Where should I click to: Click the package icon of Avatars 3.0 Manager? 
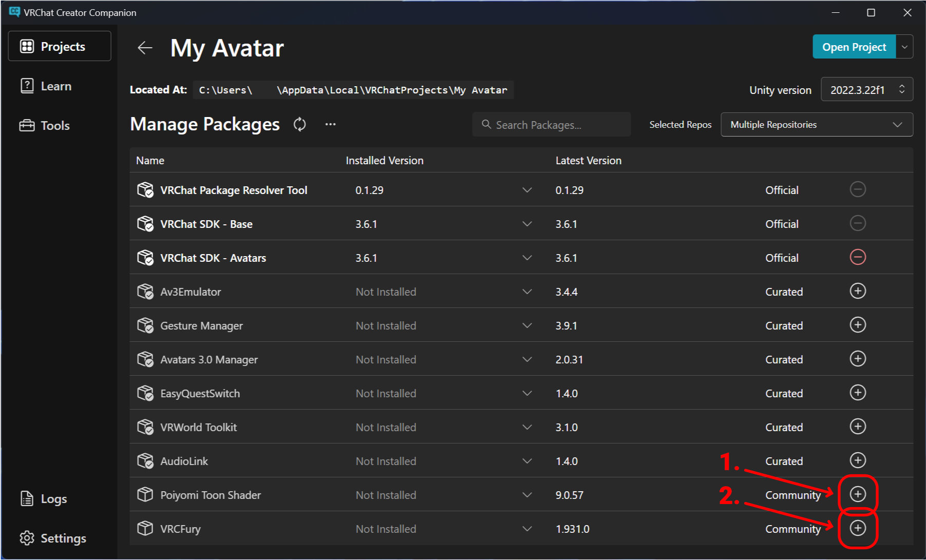[x=145, y=359]
